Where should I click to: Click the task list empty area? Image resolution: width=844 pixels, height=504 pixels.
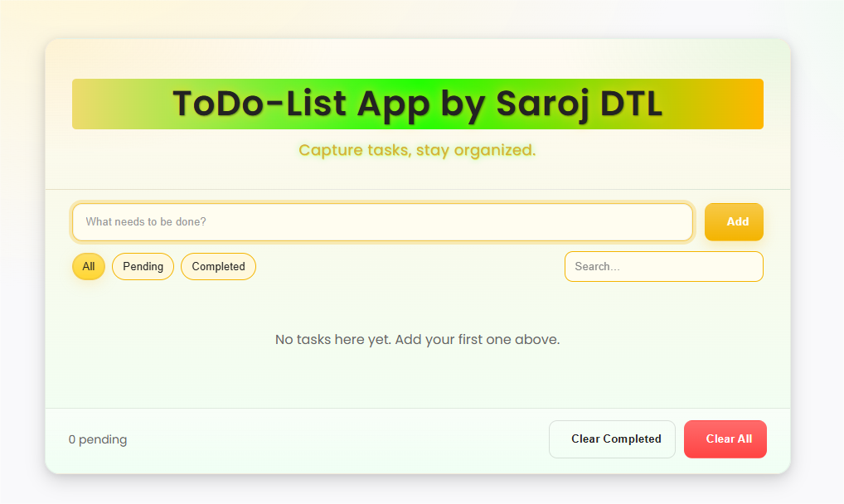(417, 365)
